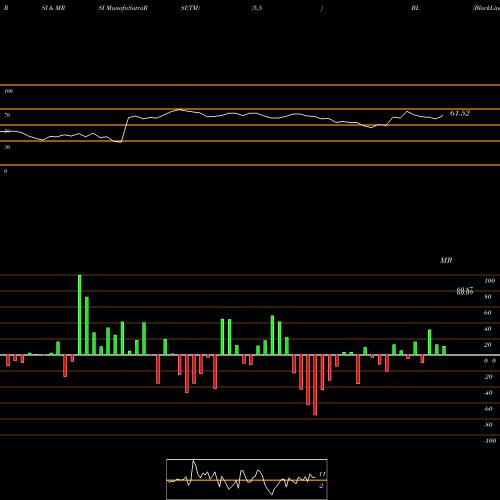Click the tallest green MR bar
The width and height of the screenshot is (500, 500).
(x=80, y=315)
